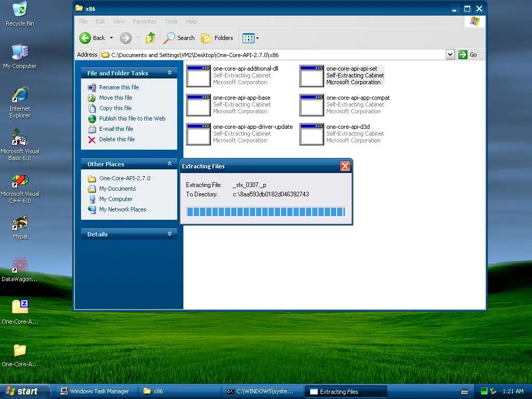Click Delete this file link
This screenshot has height=399, width=532.
click(x=117, y=139)
